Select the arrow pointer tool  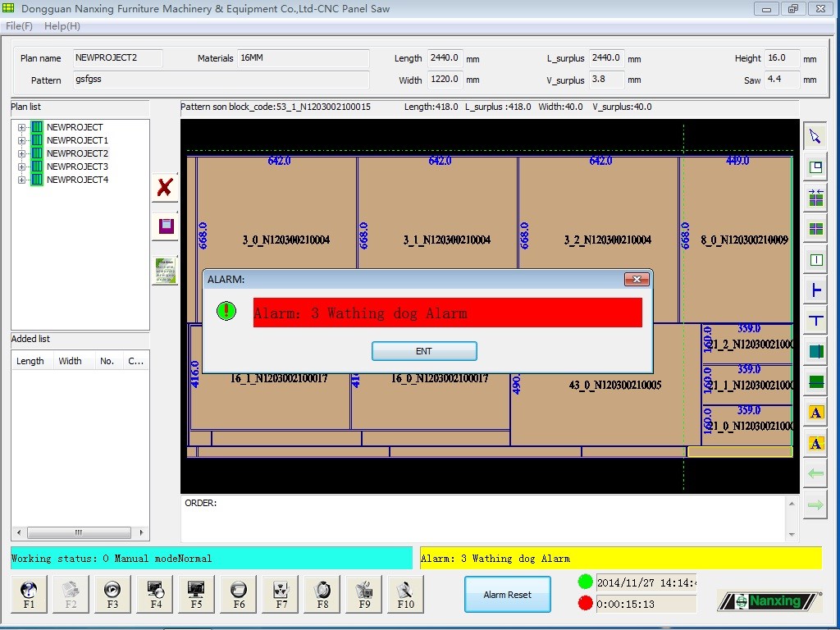coord(815,136)
